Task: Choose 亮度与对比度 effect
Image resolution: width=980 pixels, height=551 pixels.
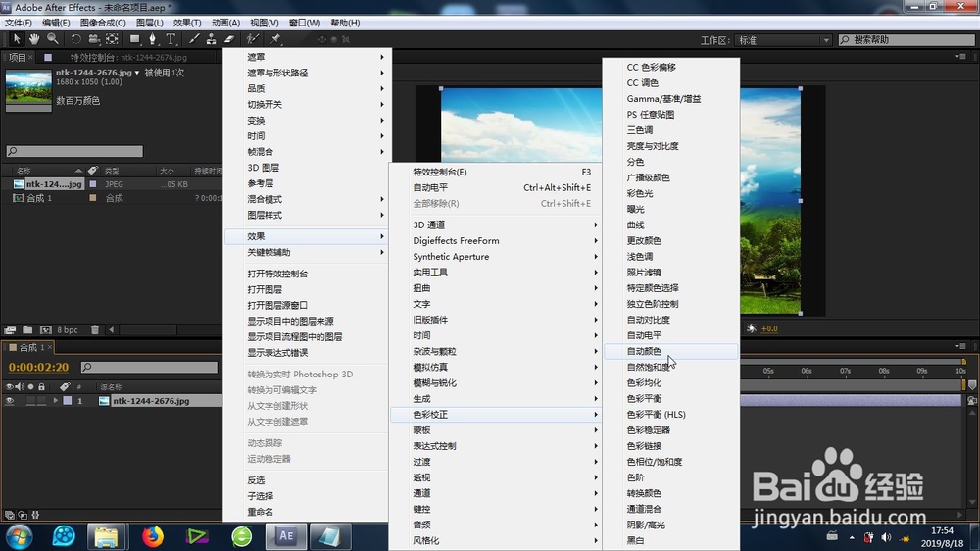Action: coord(670,146)
